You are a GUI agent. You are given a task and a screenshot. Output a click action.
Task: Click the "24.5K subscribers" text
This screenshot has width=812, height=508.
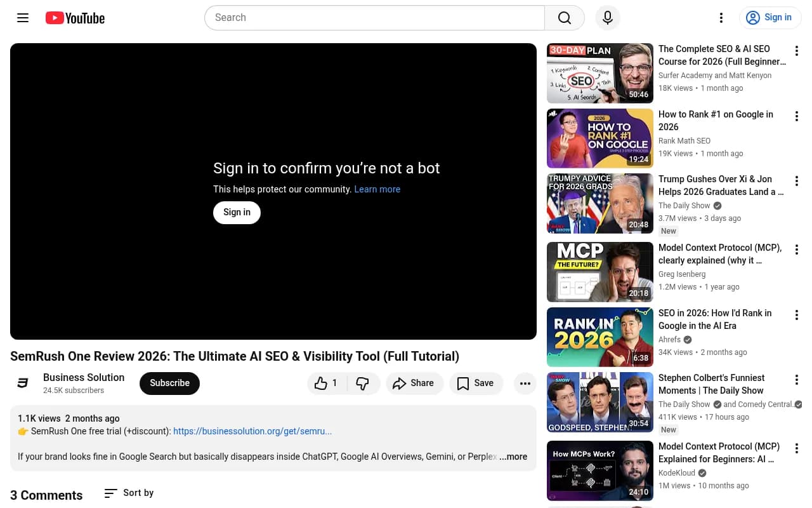(74, 391)
